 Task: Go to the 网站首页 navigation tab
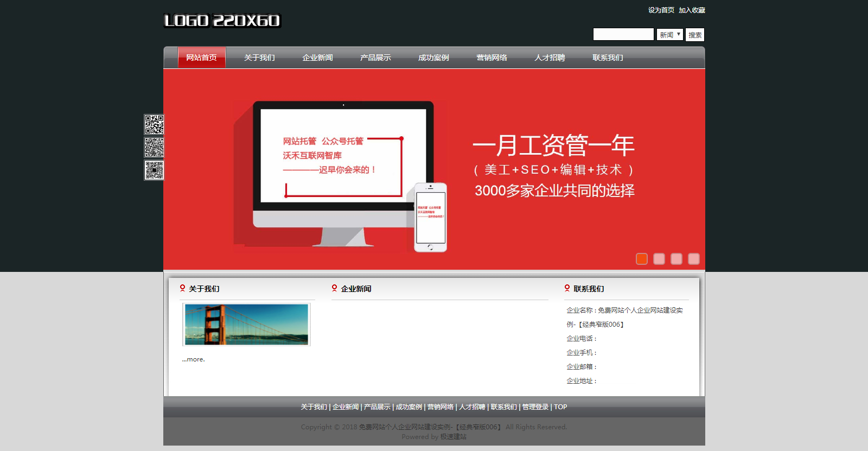click(201, 58)
